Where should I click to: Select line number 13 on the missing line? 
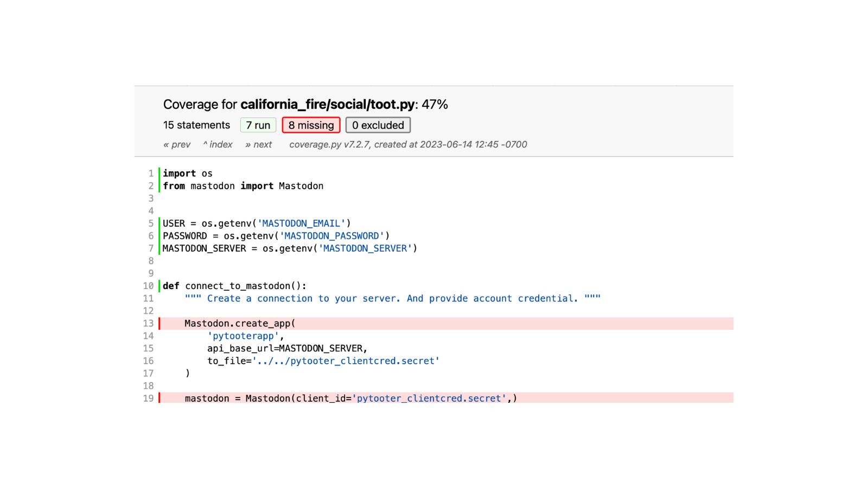click(x=149, y=323)
